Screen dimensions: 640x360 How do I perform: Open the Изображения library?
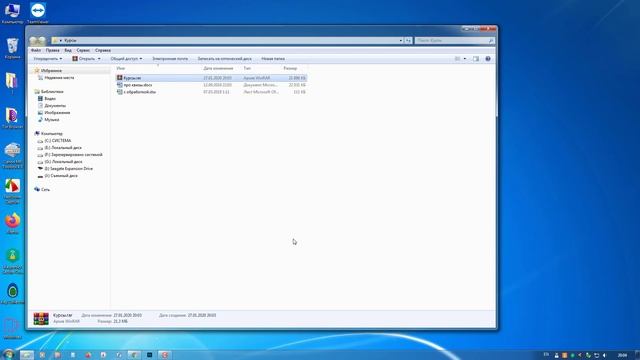57,113
